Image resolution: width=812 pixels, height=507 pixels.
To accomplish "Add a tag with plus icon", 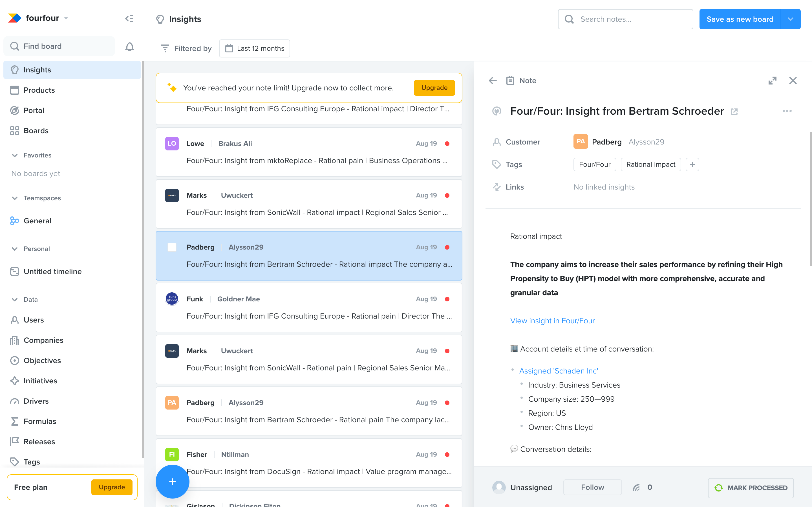I will 692,164.
